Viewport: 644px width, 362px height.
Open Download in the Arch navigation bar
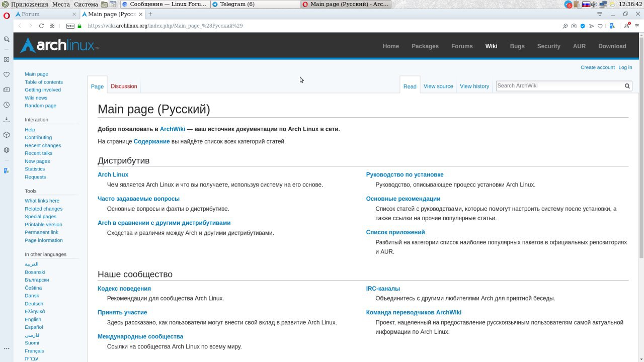(612, 46)
